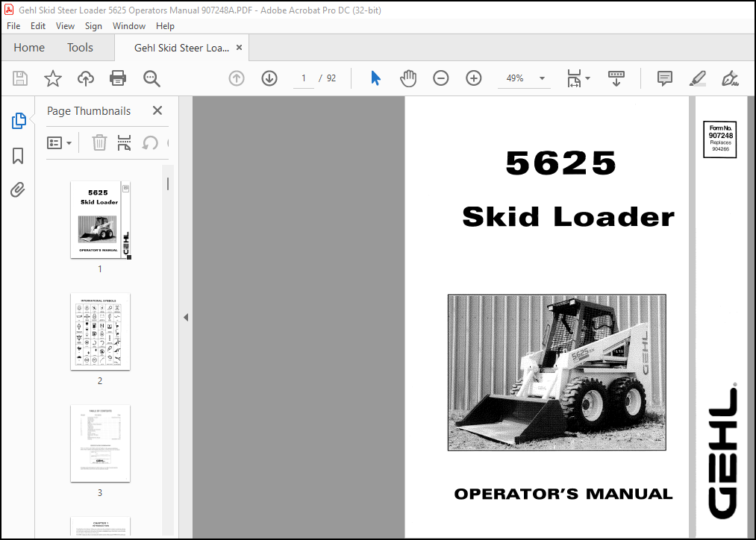This screenshot has width=756, height=540.
Task: Select the Hand pan tool
Action: click(408, 78)
